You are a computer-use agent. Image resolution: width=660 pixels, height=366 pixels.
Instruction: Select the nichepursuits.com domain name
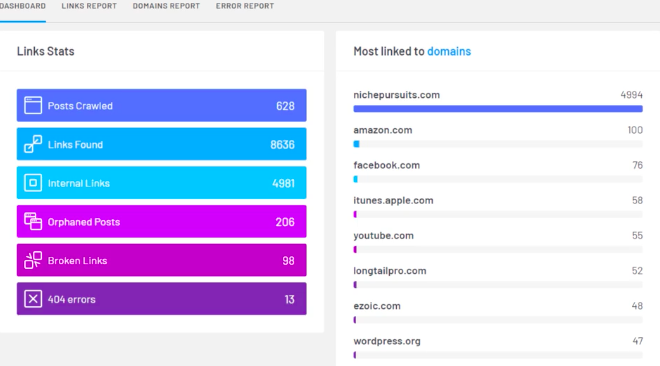click(397, 95)
